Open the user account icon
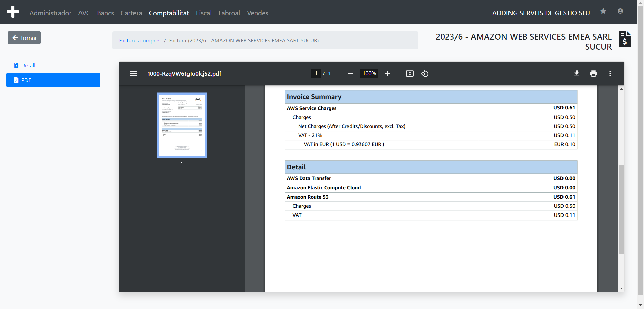The image size is (644, 309). 620,11
